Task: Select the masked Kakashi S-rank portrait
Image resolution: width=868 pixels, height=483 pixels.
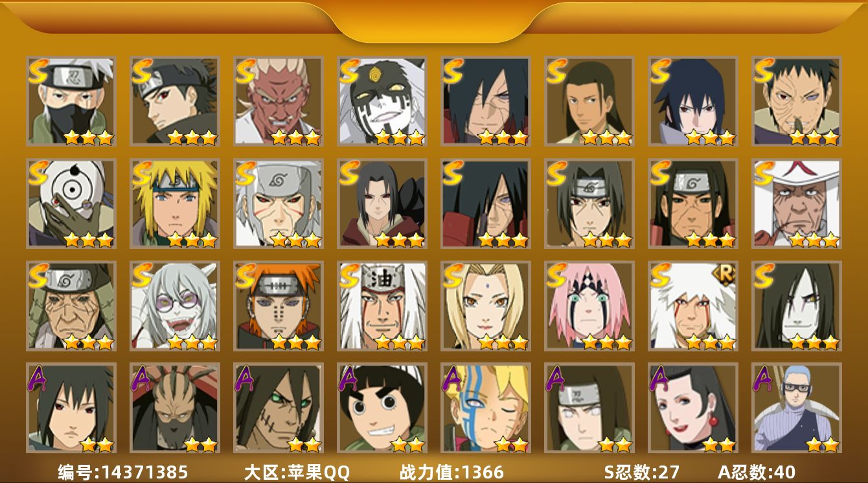Action: pyautogui.click(x=71, y=101)
